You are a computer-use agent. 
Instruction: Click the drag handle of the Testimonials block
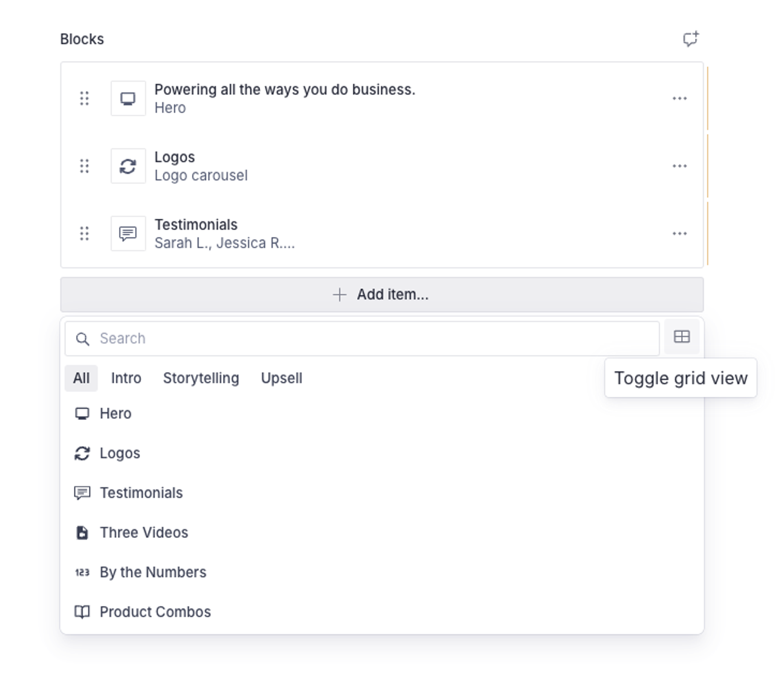(x=85, y=234)
